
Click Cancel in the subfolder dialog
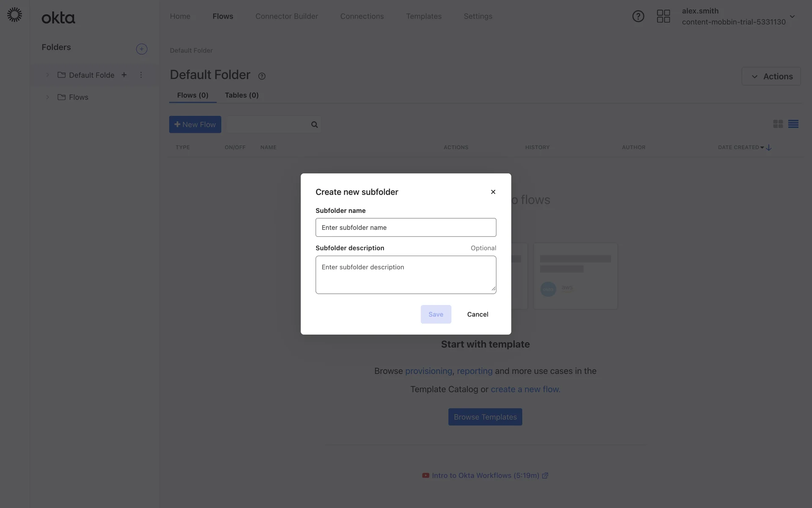click(x=477, y=314)
